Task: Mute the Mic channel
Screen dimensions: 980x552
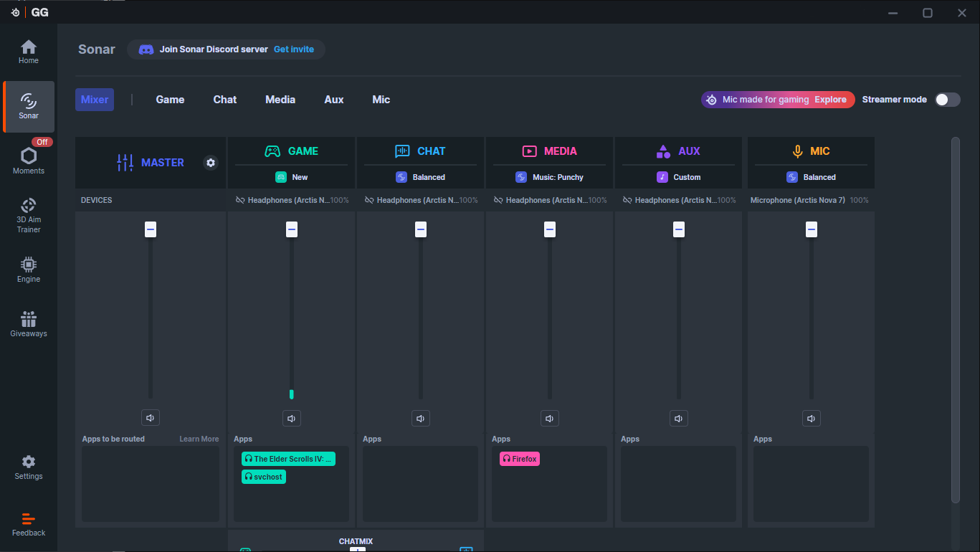Action: point(812,418)
